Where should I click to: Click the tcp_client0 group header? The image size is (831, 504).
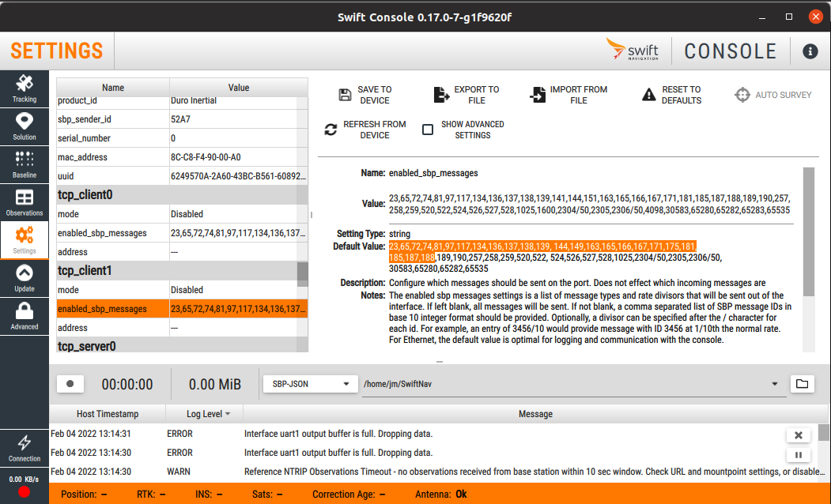pos(182,195)
